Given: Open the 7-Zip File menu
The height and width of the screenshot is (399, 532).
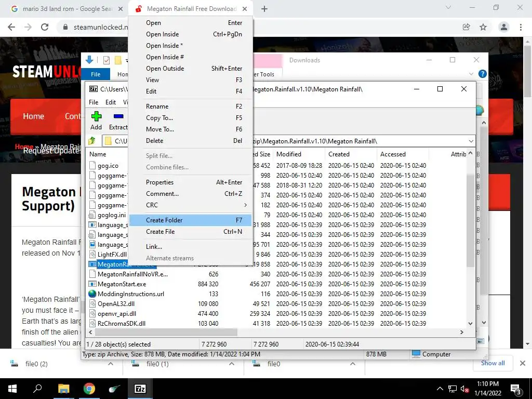Looking at the screenshot, I should [x=94, y=102].
